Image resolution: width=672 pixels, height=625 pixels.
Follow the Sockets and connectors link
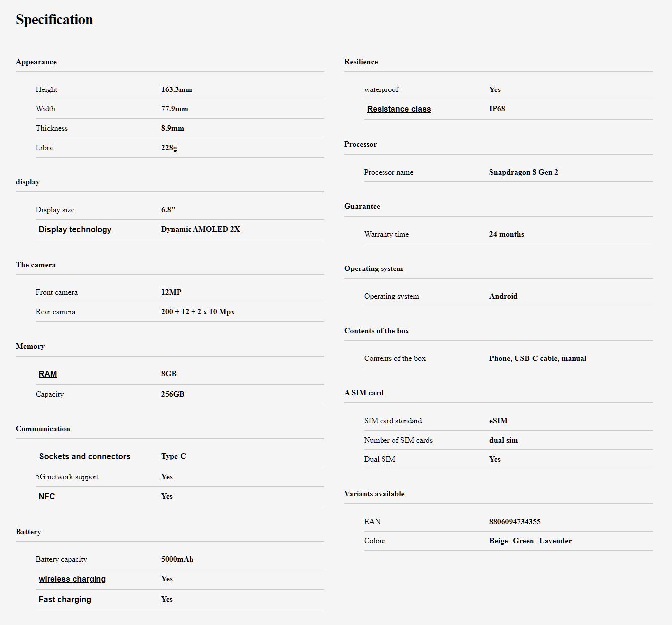tap(85, 456)
